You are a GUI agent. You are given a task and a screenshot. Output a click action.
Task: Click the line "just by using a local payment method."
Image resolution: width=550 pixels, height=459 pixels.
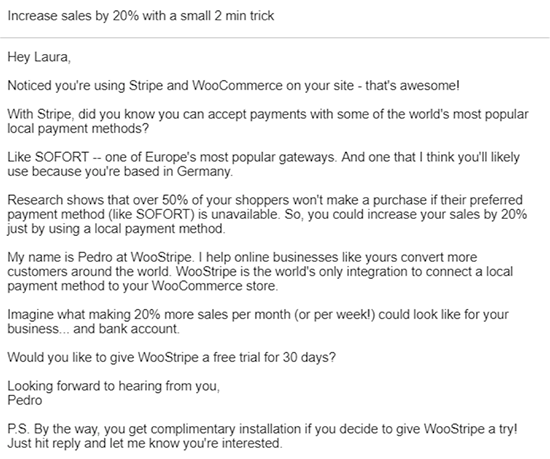click(x=116, y=229)
